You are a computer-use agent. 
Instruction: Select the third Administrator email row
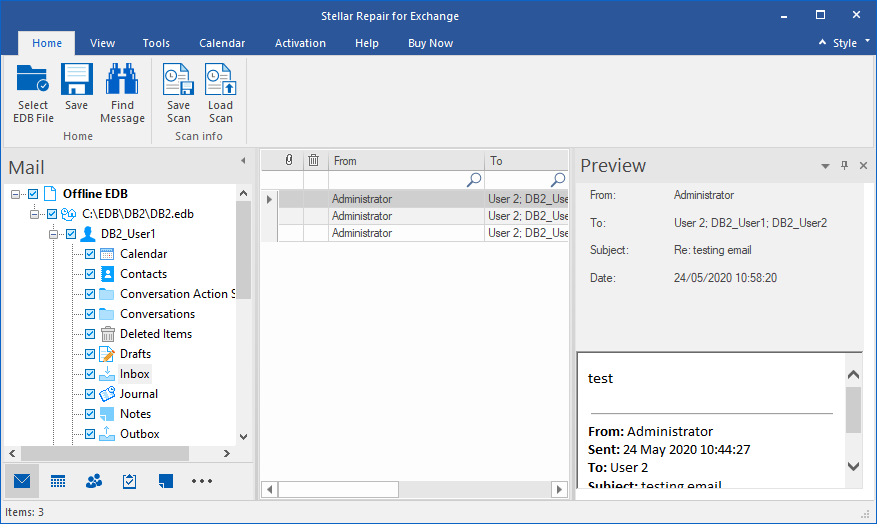point(423,233)
